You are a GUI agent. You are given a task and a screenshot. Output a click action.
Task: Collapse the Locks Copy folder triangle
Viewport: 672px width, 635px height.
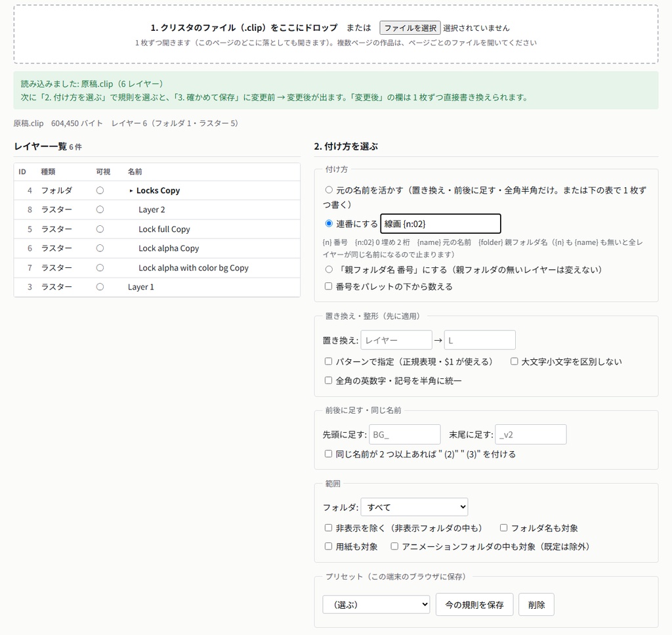[x=131, y=191]
